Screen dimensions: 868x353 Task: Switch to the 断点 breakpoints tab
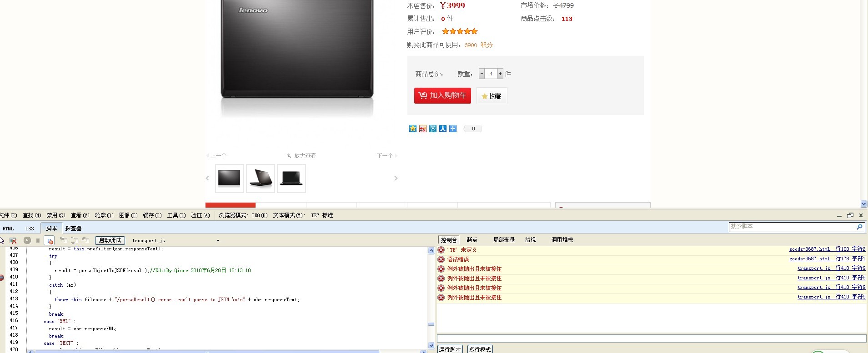(x=472, y=240)
